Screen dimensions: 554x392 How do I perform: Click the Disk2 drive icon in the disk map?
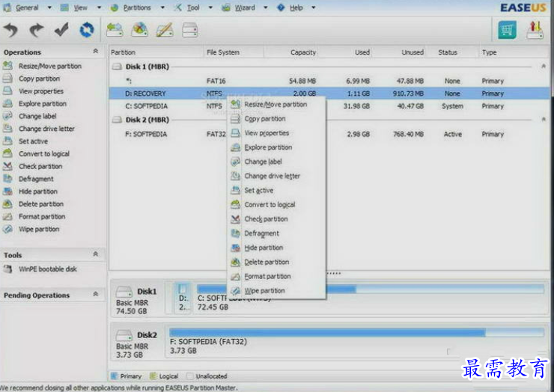(124, 335)
